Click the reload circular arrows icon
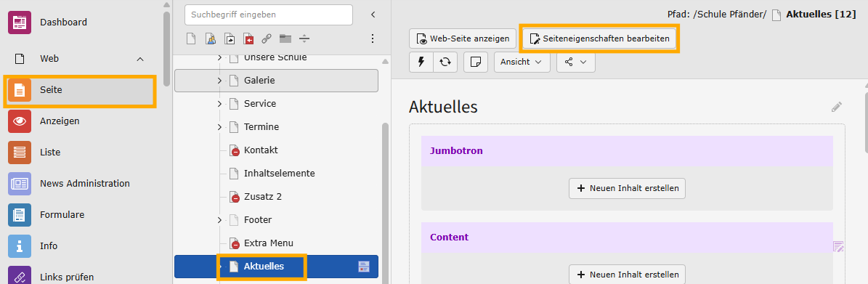 (445, 62)
